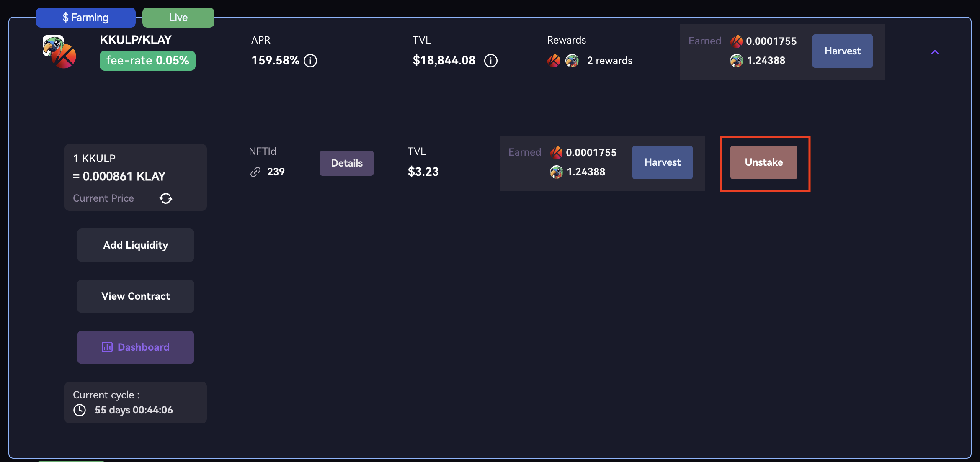Click the Add Liquidity button
Image resolution: width=980 pixels, height=462 pixels.
pos(136,245)
